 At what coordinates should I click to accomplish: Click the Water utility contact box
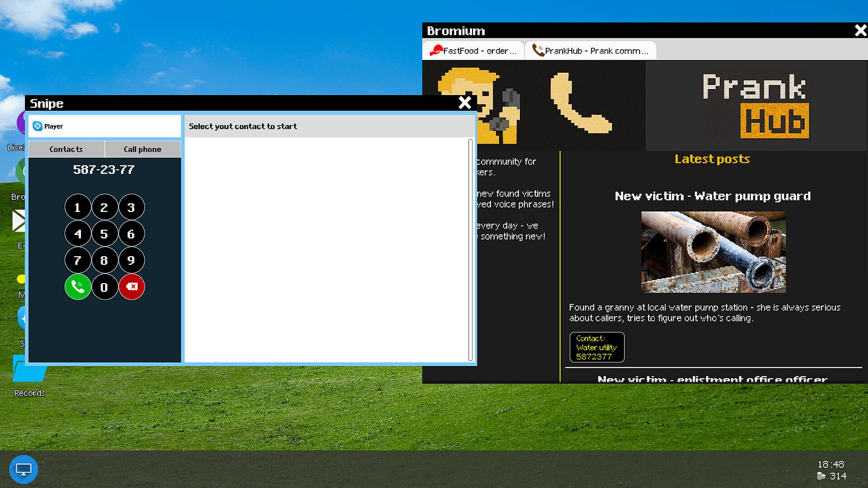pos(597,347)
